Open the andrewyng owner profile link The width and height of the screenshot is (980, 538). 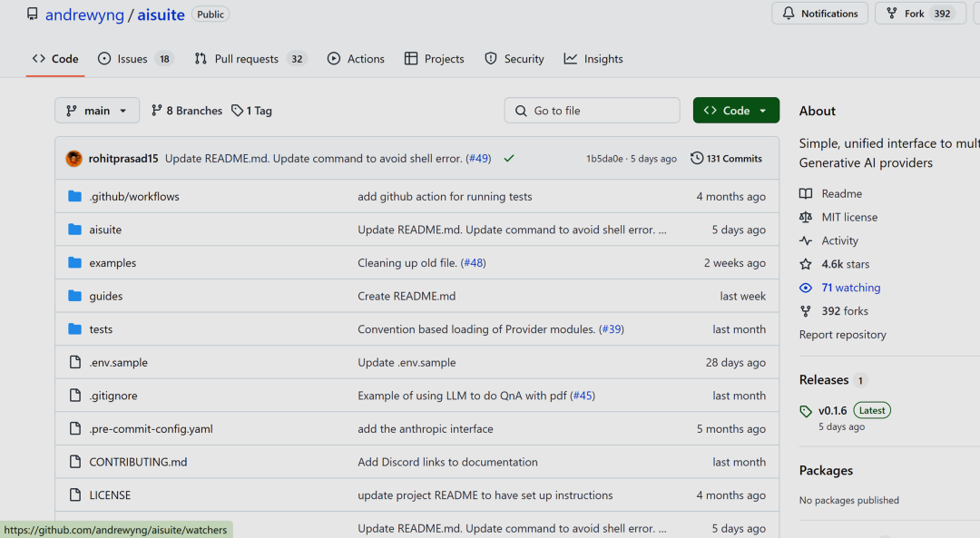click(x=84, y=15)
